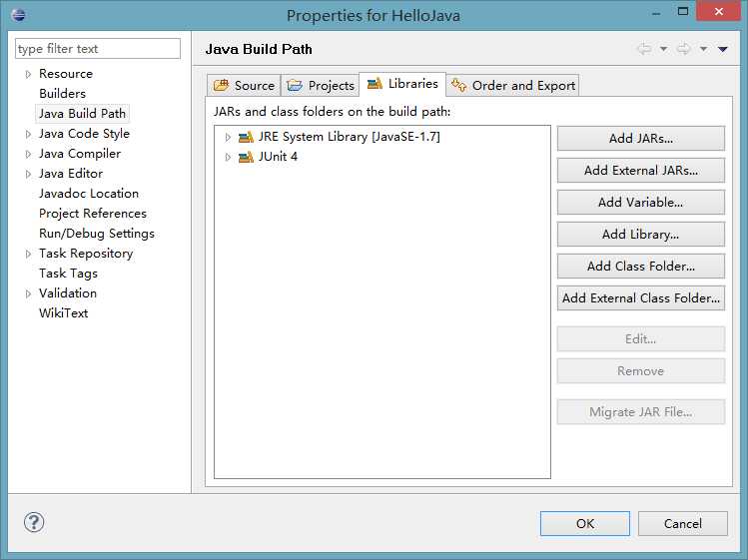Image resolution: width=748 pixels, height=560 pixels.
Task: Expand the Java Editor item
Action: coord(28,174)
